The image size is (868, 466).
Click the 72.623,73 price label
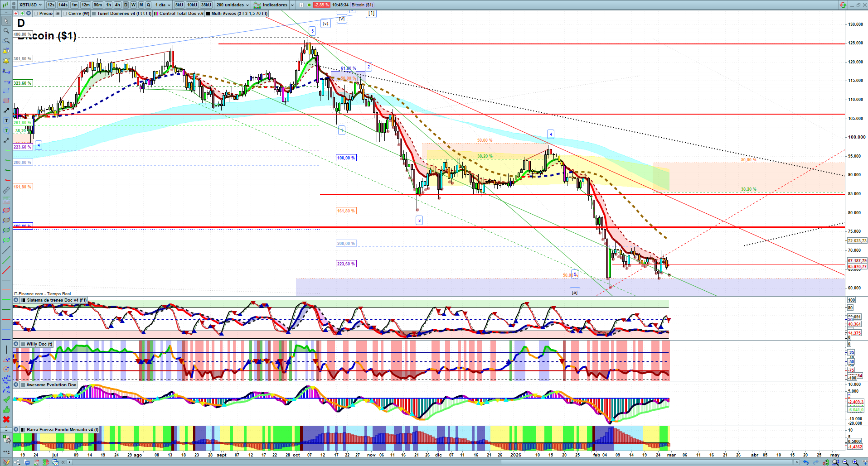(x=857, y=241)
